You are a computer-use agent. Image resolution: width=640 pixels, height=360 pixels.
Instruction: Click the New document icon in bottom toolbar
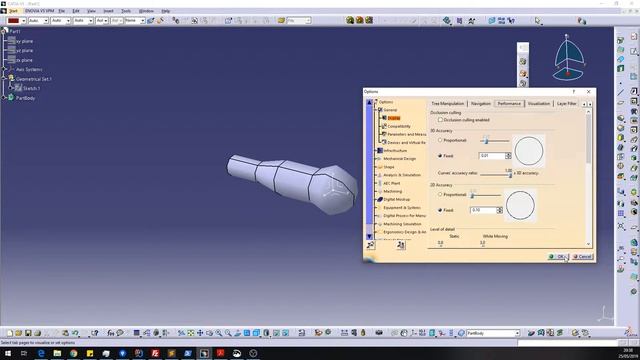coord(10,333)
